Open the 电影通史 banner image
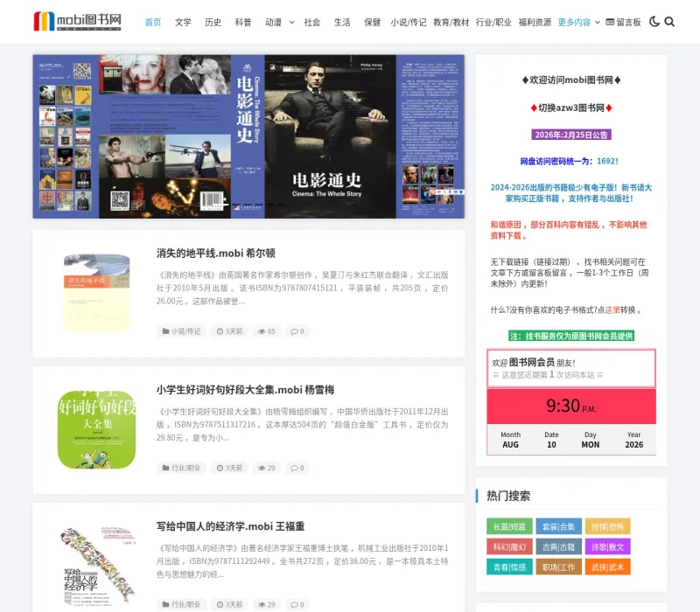 point(248,136)
